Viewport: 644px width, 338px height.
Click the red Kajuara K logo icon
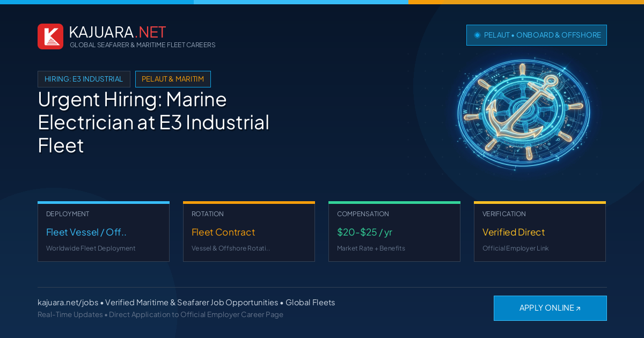50,36
